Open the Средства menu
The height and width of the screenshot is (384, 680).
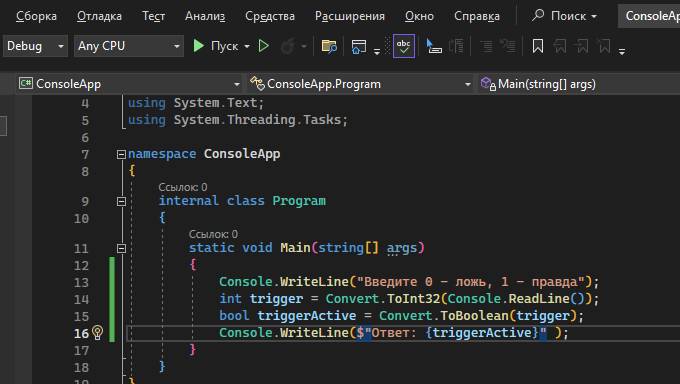click(270, 16)
